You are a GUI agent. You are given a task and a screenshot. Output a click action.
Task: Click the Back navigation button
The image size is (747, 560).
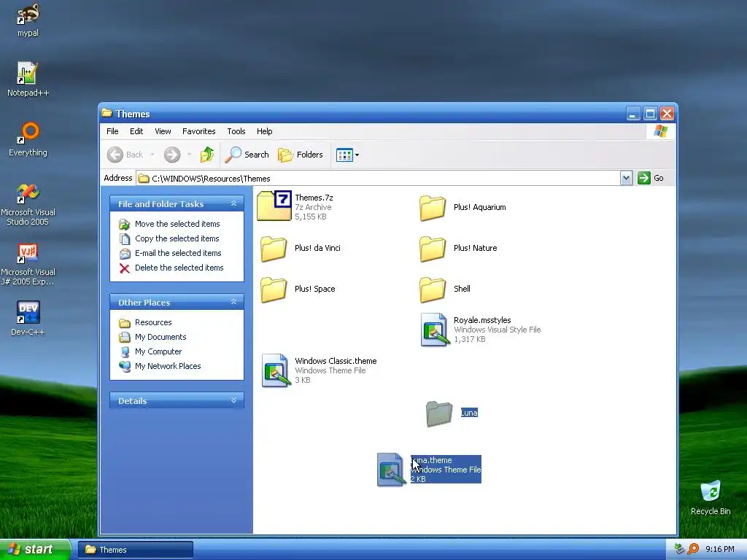point(125,155)
